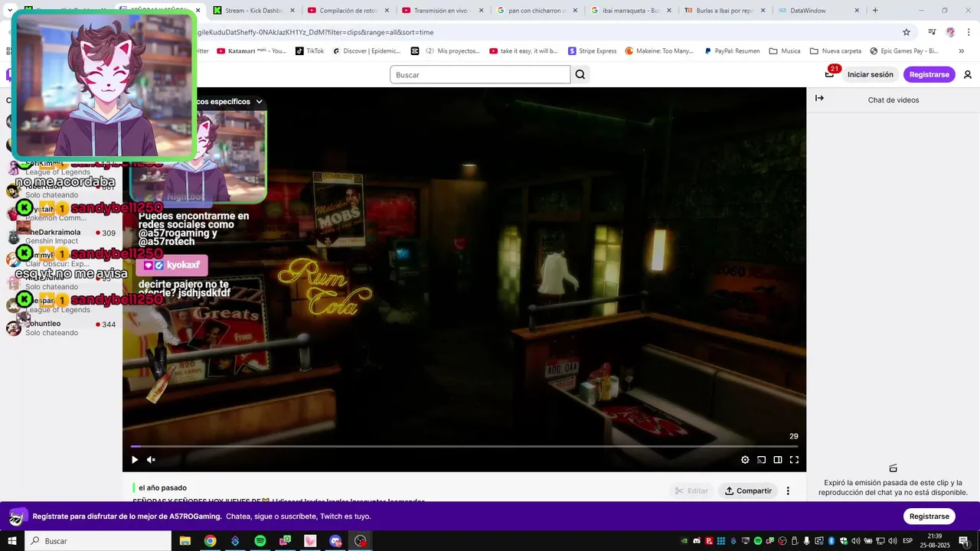Open the Discover Epidemic bookmark
This screenshot has height=551, width=980.
pos(367,51)
